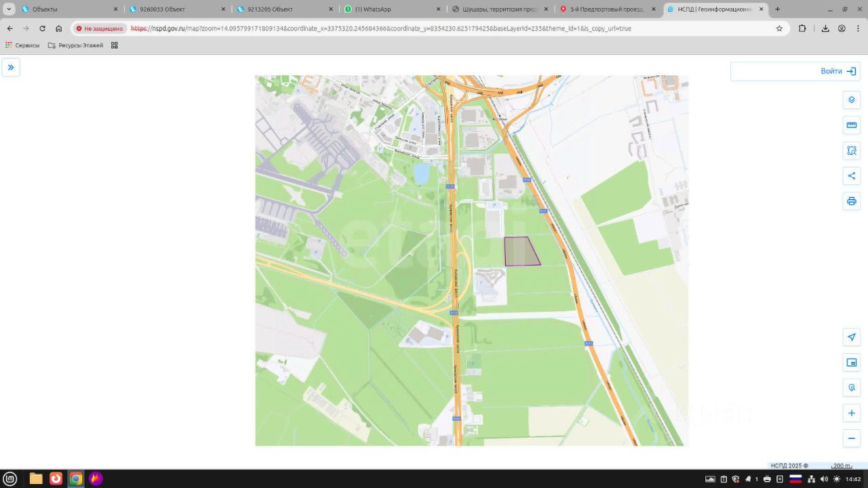Open the Сервисы apps shortcut
Image resolution: width=868 pixels, height=488 pixels.
tap(22, 45)
